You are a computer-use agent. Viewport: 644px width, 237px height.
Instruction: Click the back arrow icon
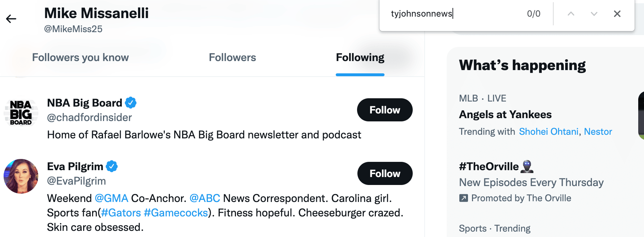(x=11, y=19)
